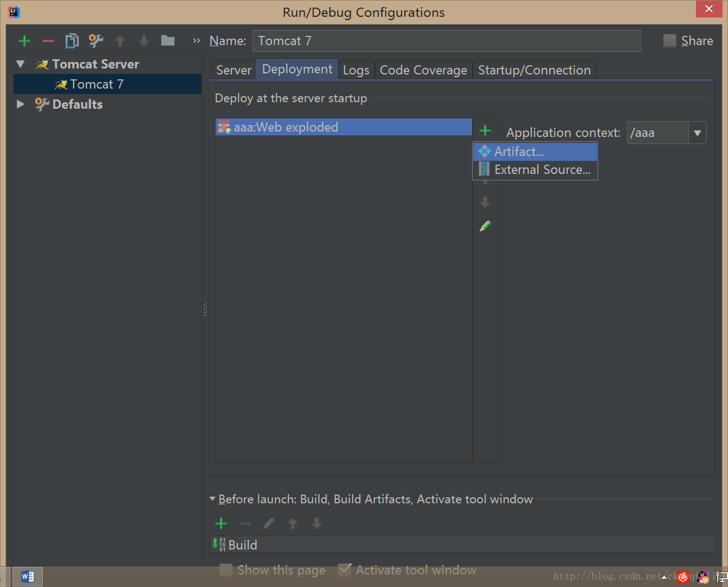Select the Build before-launch task row

point(462,545)
